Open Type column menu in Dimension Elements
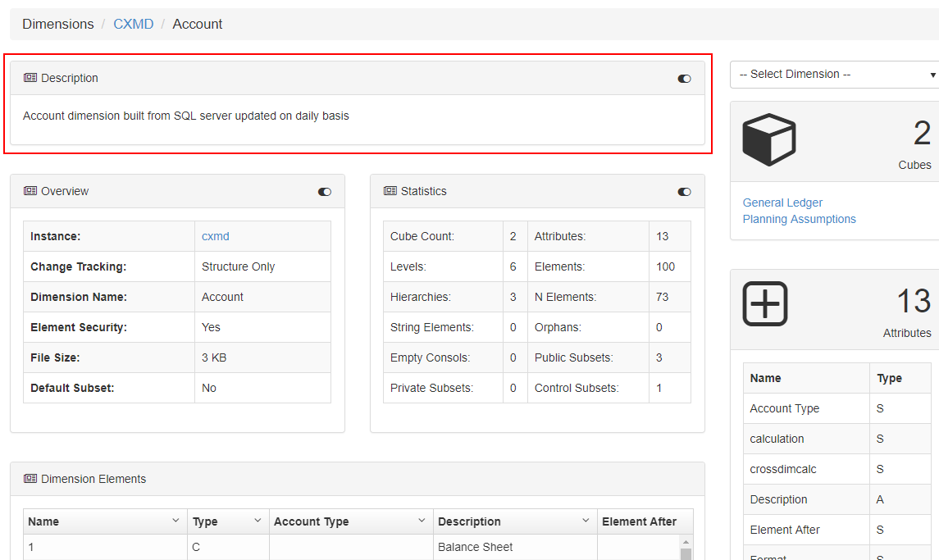Image resolution: width=939 pixels, height=560 pixels. point(258,521)
